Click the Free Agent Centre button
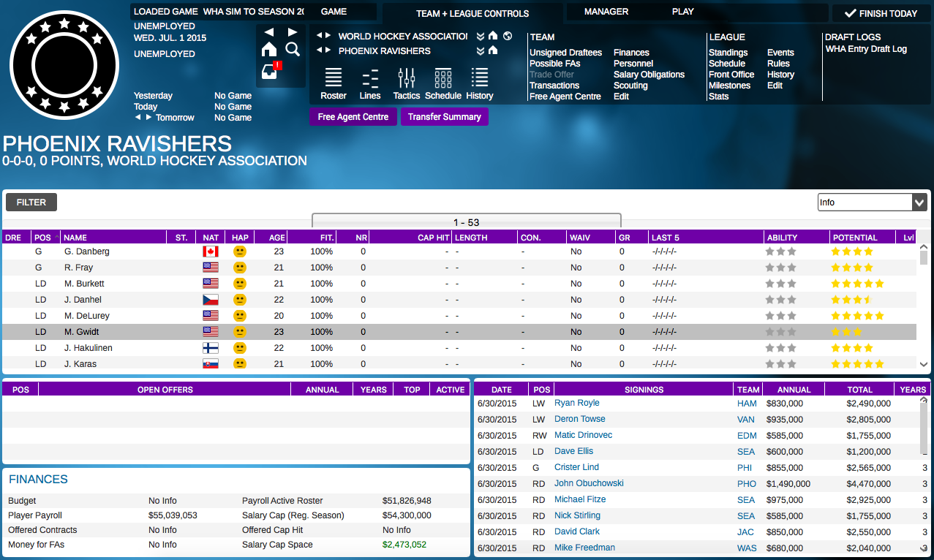 click(353, 117)
